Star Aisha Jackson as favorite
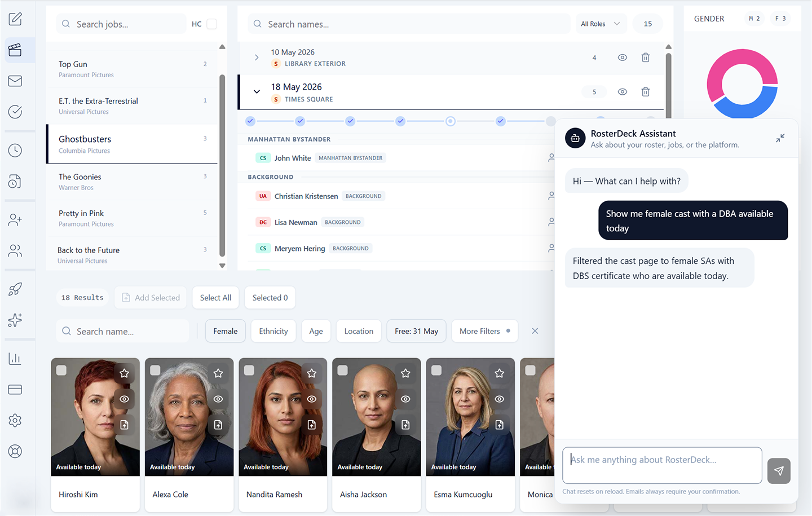 click(x=405, y=373)
